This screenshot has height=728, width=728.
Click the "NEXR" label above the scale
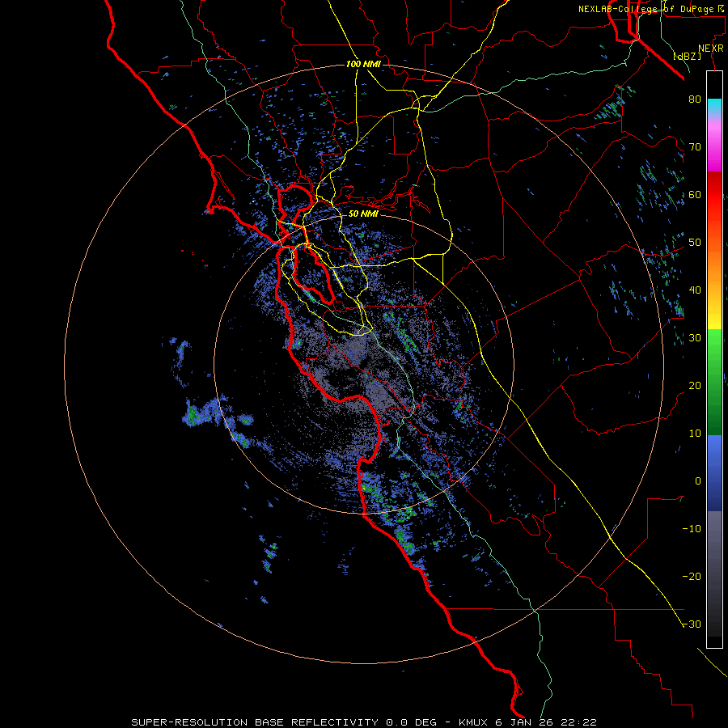pos(710,49)
